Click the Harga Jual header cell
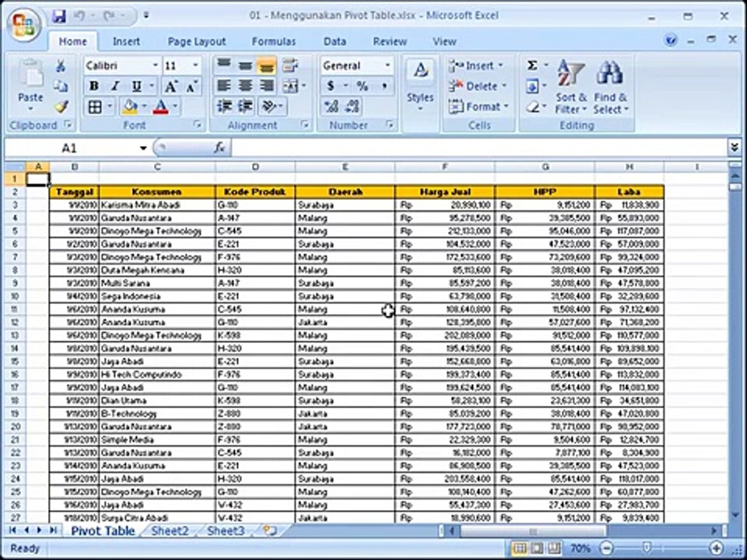Image resolution: width=747 pixels, height=560 pixels. pyautogui.click(x=445, y=192)
